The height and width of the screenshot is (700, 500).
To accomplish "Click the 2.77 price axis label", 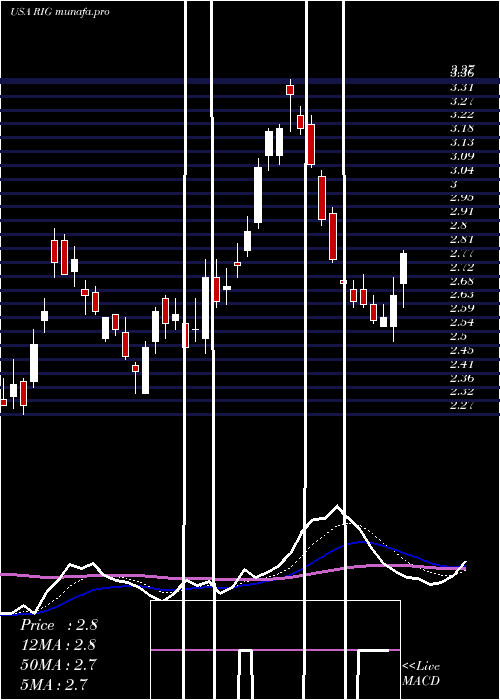I will (x=462, y=253).
